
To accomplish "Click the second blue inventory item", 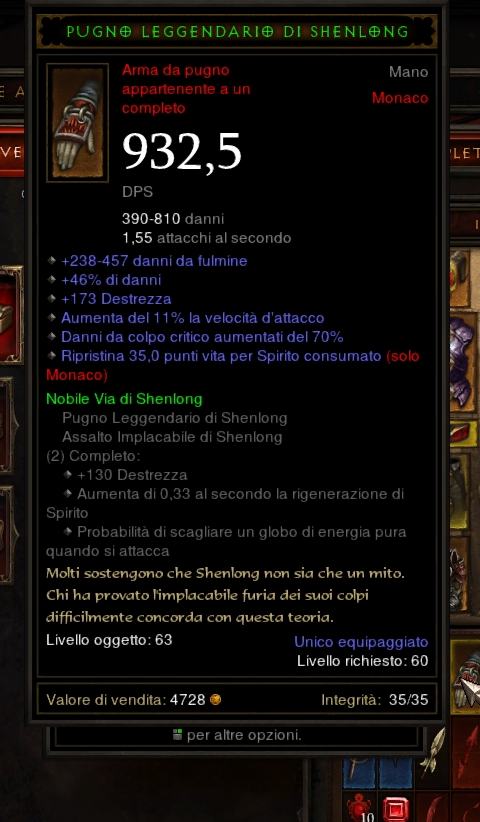I will click(396, 773).
